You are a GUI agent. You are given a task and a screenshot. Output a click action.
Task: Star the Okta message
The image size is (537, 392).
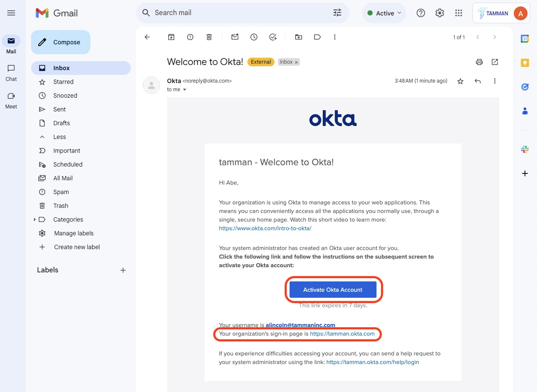(460, 81)
